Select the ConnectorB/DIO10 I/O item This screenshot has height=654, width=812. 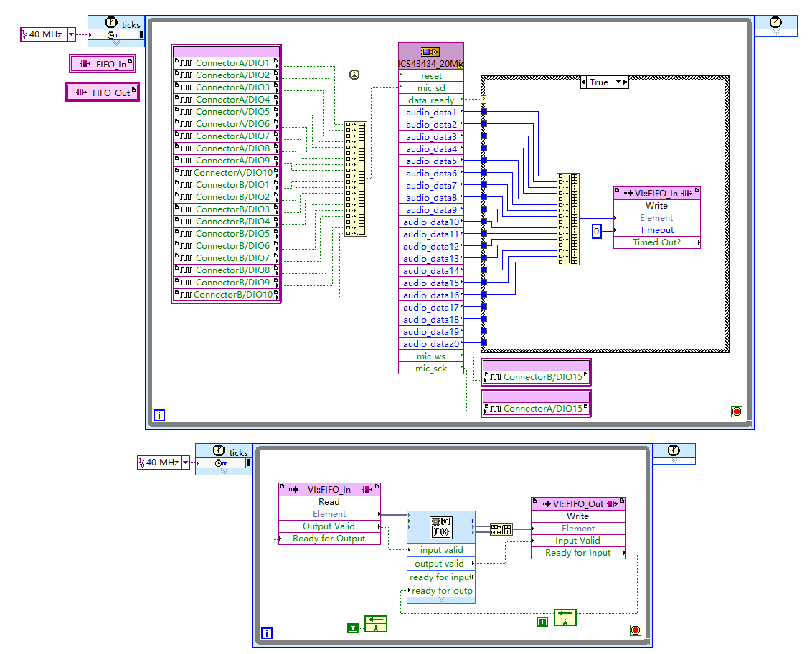[226, 295]
